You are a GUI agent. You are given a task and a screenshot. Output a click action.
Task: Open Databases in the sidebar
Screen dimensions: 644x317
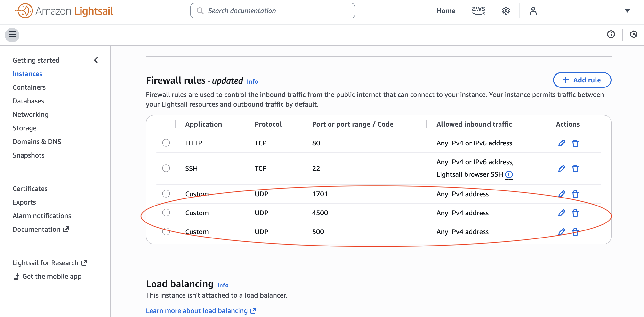pyautogui.click(x=28, y=101)
